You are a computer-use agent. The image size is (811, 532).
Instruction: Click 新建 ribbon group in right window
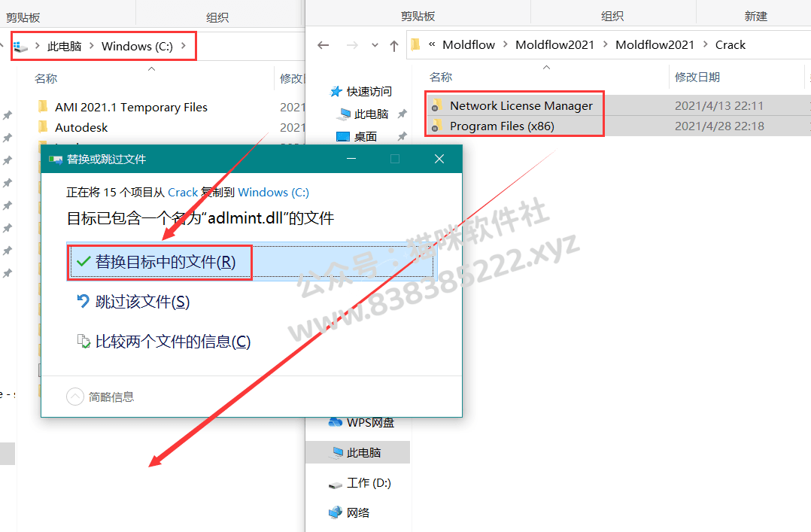pyautogui.click(x=755, y=16)
